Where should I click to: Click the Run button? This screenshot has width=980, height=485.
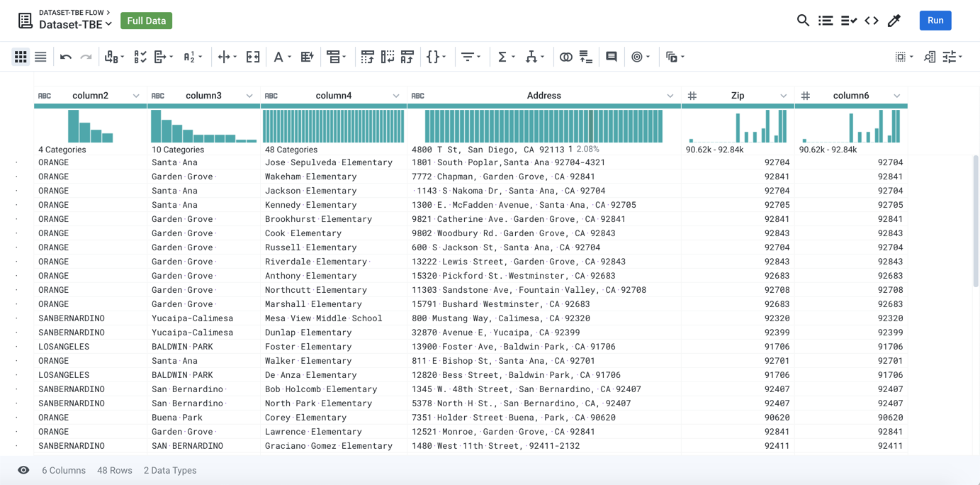[x=935, y=21]
